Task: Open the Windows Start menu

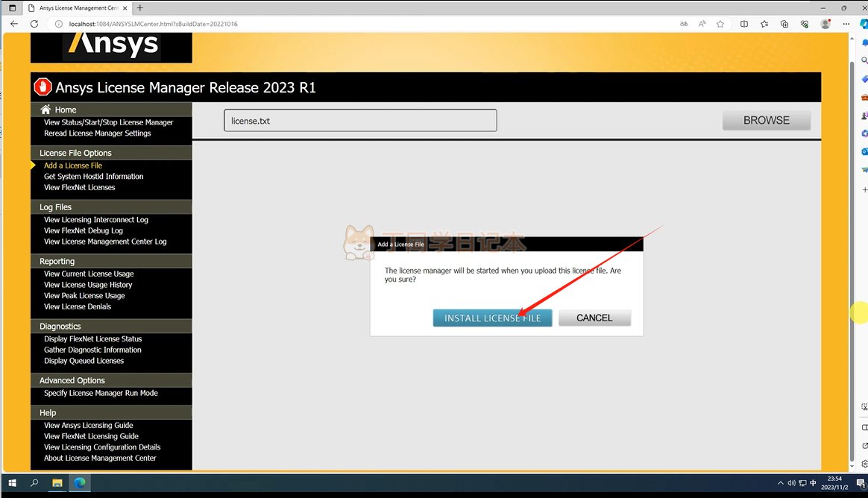Action: tap(12, 482)
